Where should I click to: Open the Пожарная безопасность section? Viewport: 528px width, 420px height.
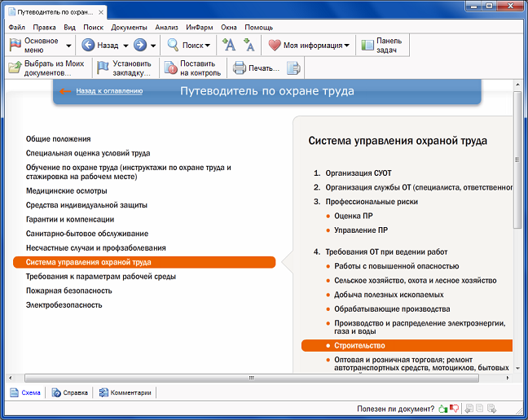67,291
